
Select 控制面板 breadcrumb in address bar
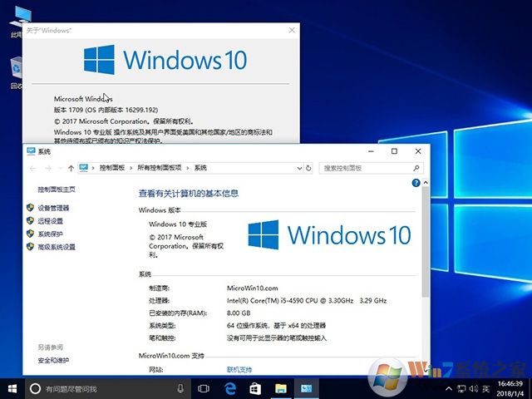[112, 168]
